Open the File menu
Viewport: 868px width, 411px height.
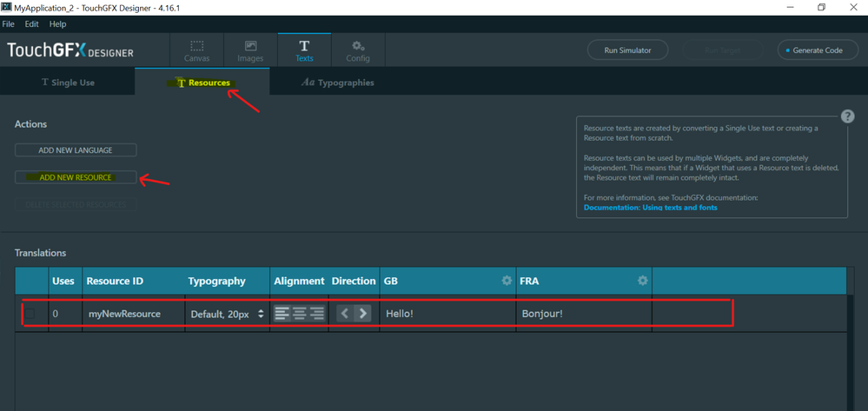click(9, 24)
